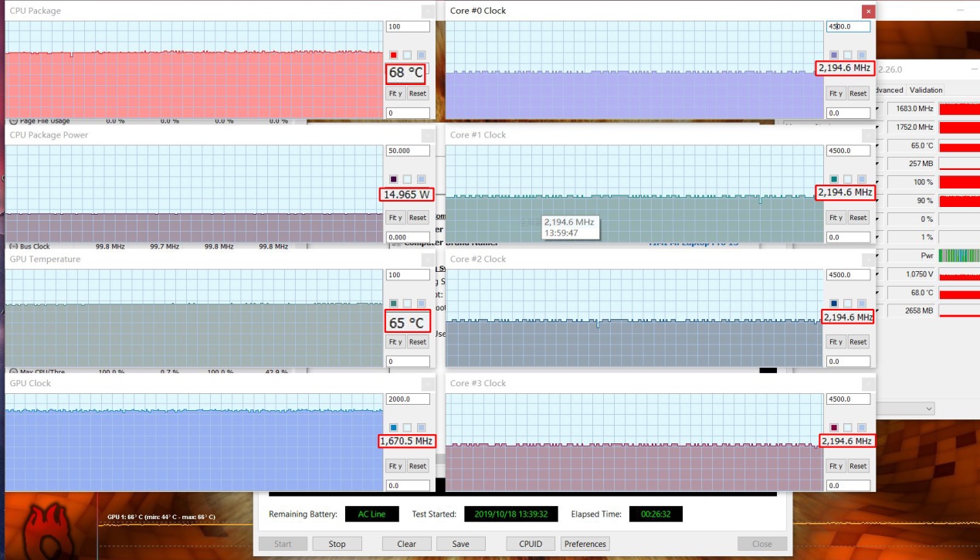The image size is (980, 560).
Task: Close the Core #0 Clock graph window
Action: tap(869, 11)
